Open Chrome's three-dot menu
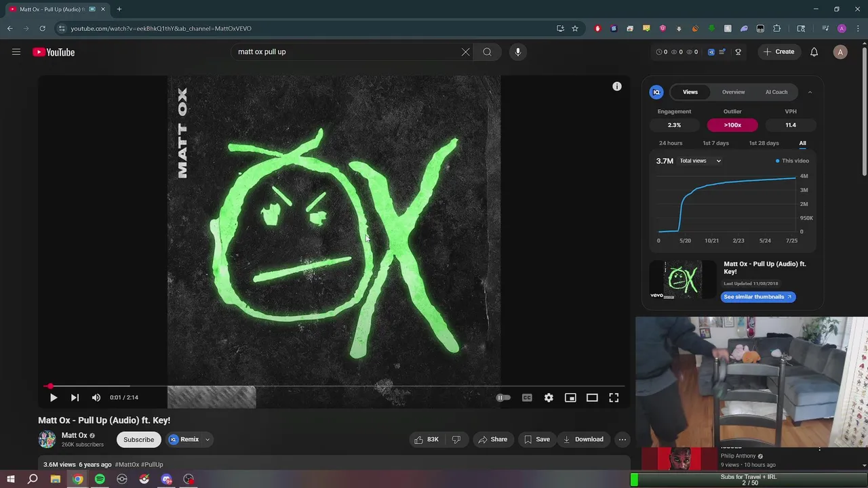 pyautogui.click(x=858, y=28)
